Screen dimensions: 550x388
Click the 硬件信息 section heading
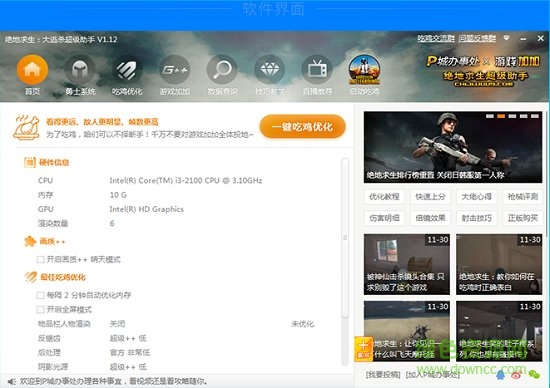[54, 162]
